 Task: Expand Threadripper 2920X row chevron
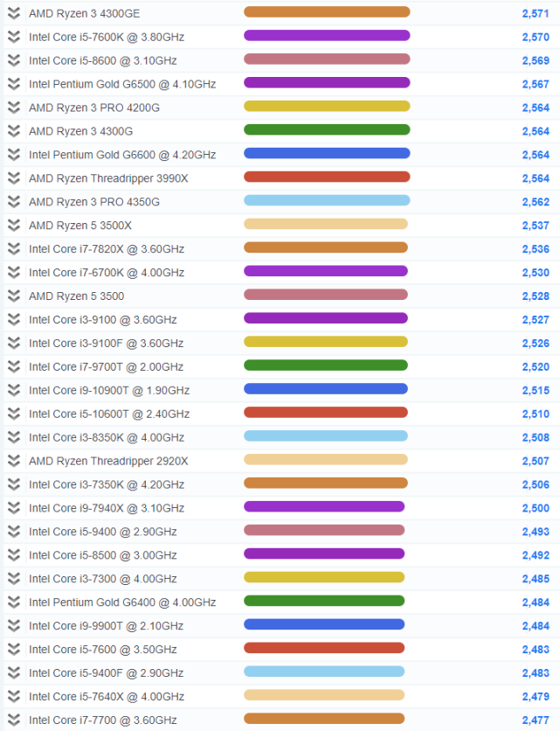tap(14, 461)
